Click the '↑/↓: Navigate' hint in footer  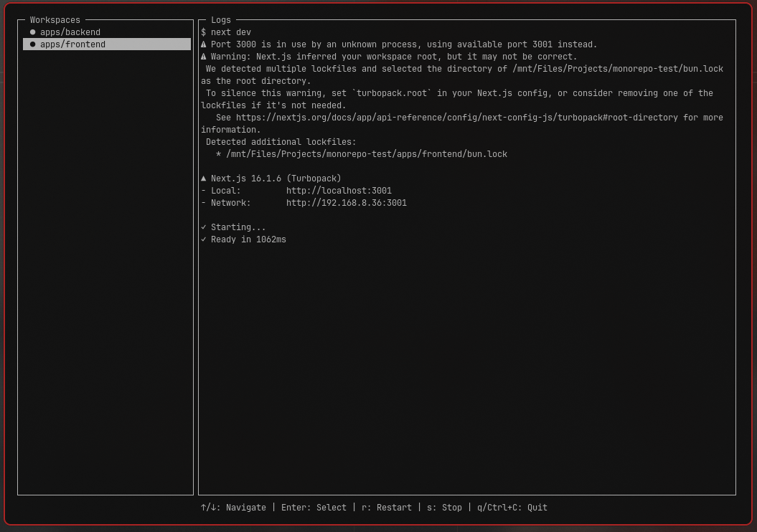tap(233, 508)
